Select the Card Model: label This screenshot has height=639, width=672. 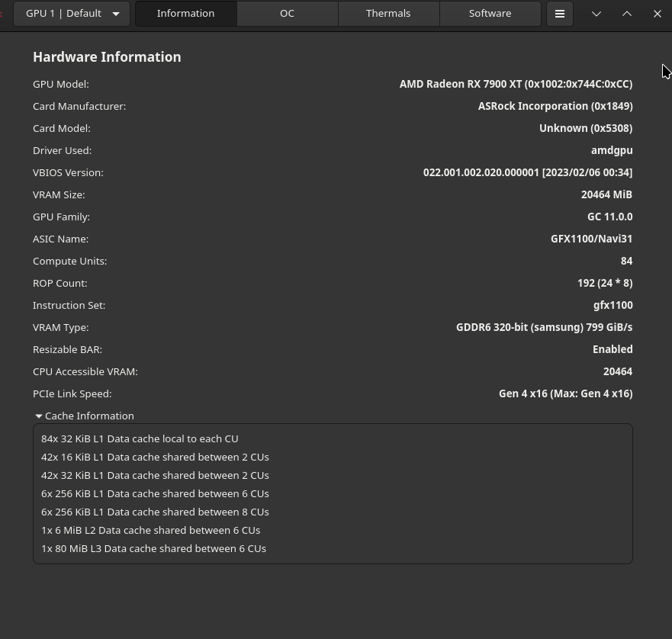tap(62, 128)
